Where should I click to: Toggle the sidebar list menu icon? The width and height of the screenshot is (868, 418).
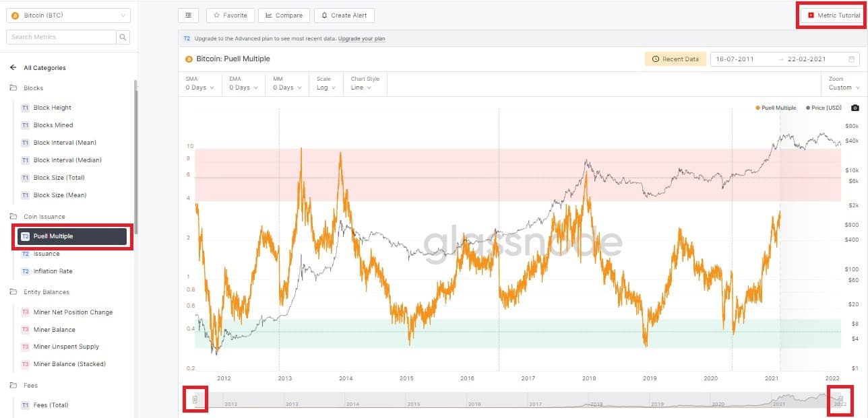pyautogui.click(x=188, y=15)
